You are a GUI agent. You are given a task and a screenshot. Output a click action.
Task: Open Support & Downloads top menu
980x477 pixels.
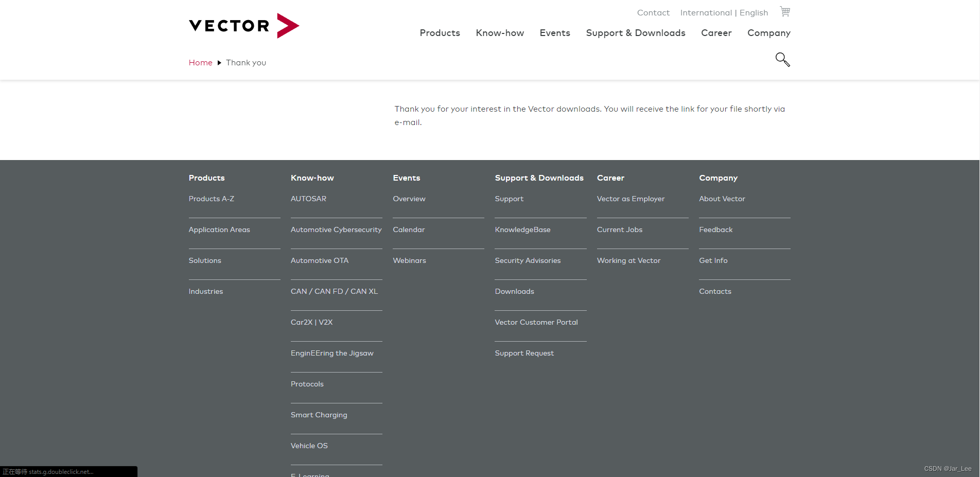click(x=636, y=33)
